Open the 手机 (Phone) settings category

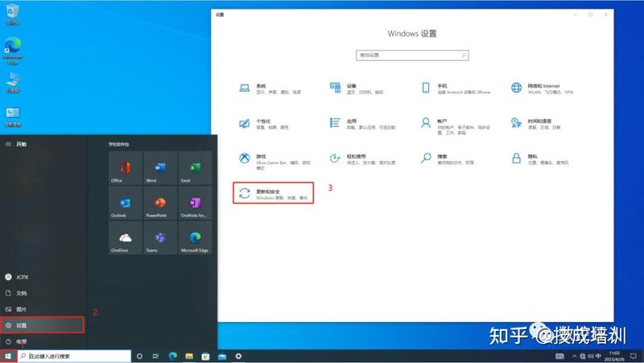[x=456, y=89]
